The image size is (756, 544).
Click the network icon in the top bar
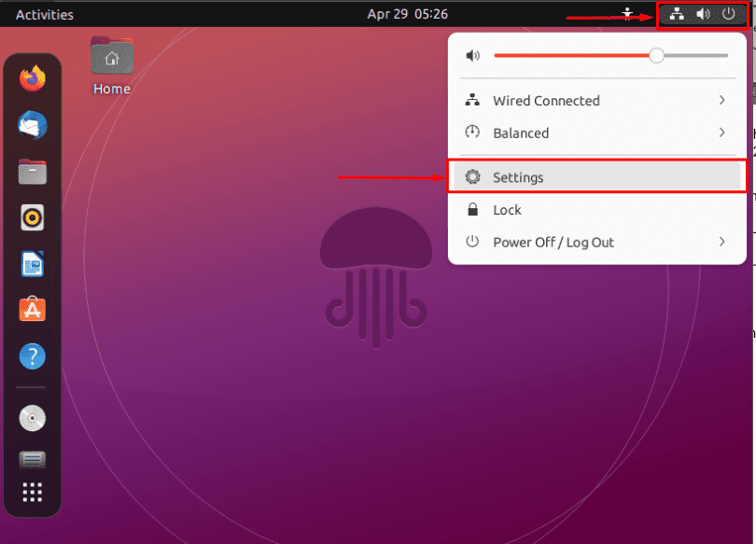[x=677, y=14]
